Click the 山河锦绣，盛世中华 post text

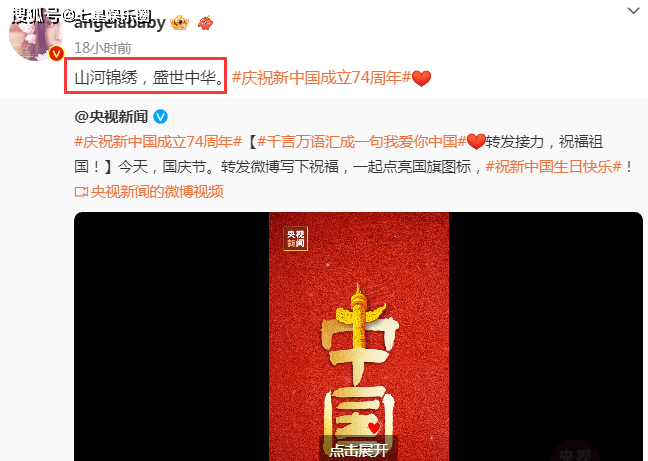tap(150, 78)
